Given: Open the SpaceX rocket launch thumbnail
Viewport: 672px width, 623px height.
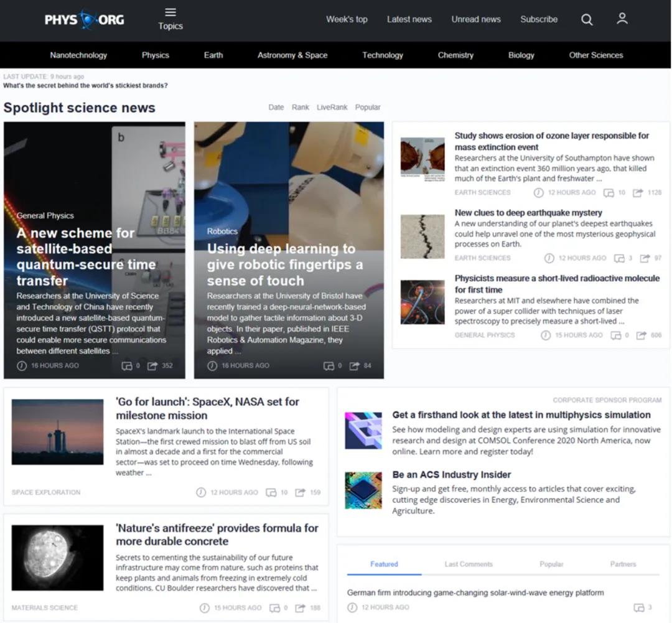Looking at the screenshot, I should coord(58,432).
